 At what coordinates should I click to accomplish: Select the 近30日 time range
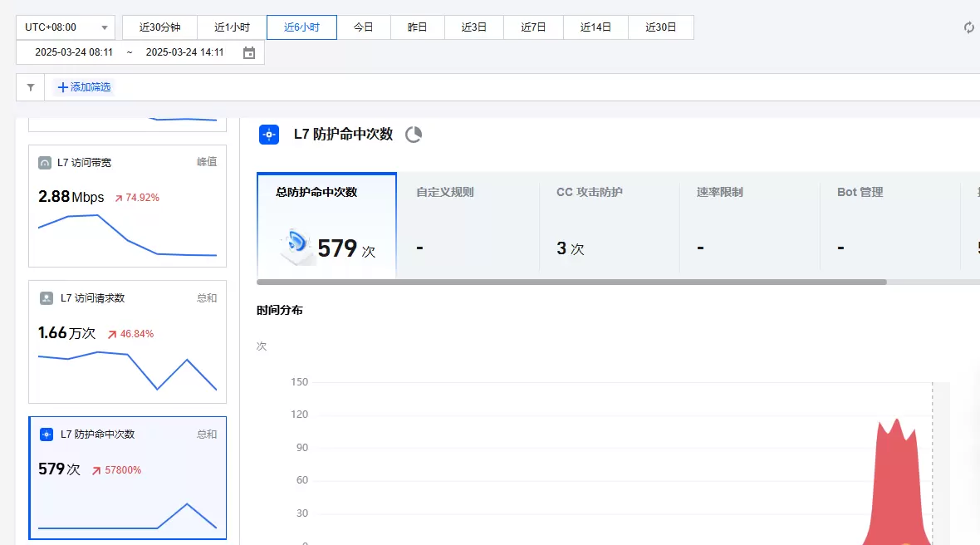coord(660,27)
